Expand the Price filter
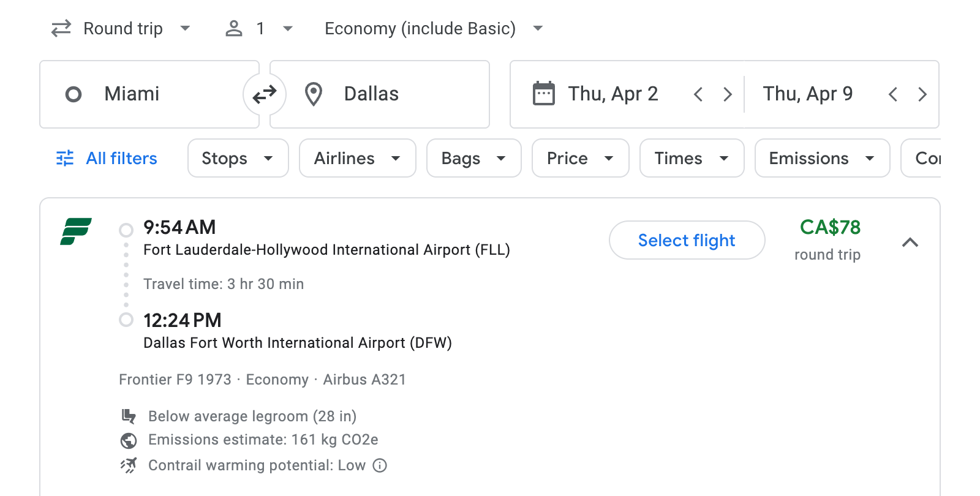980x496 pixels. click(x=581, y=158)
